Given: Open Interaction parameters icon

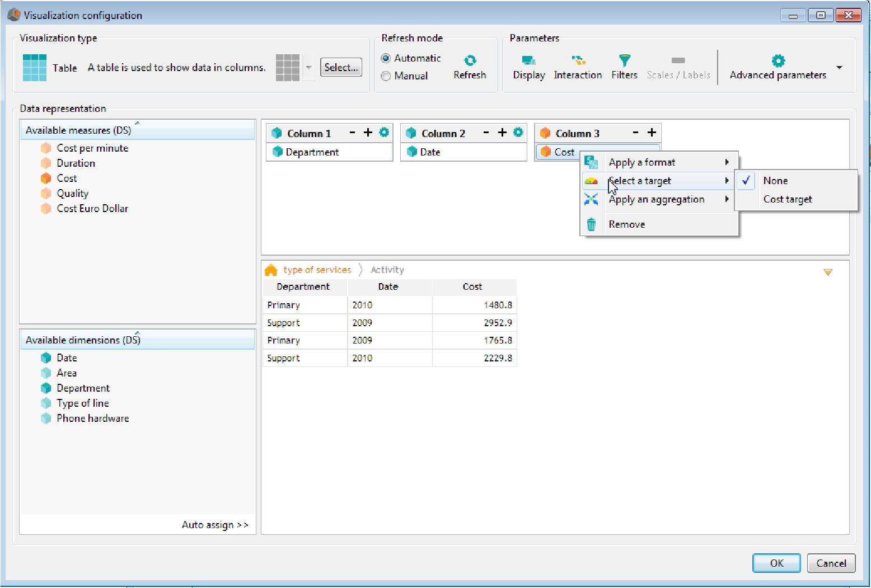Looking at the screenshot, I should [578, 60].
